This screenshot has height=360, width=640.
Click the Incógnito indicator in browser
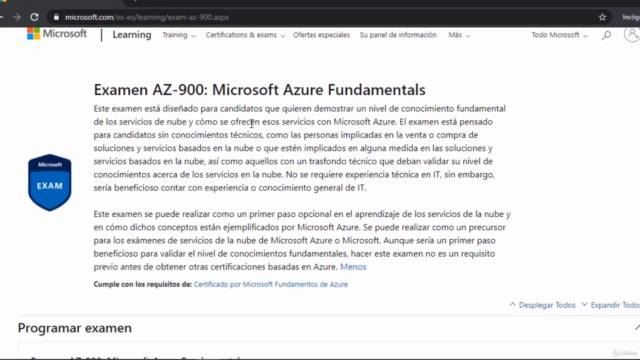[631, 17]
